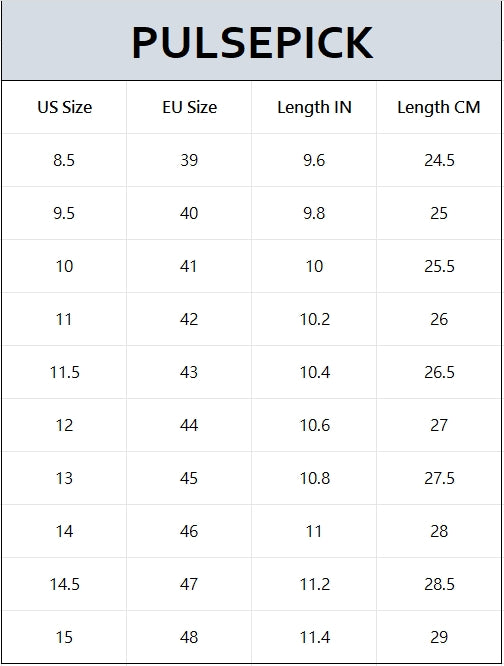The width and height of the screenshot is (504, 666).
Task: Click the 11.4 length inches cell
Action: point(314,637)
